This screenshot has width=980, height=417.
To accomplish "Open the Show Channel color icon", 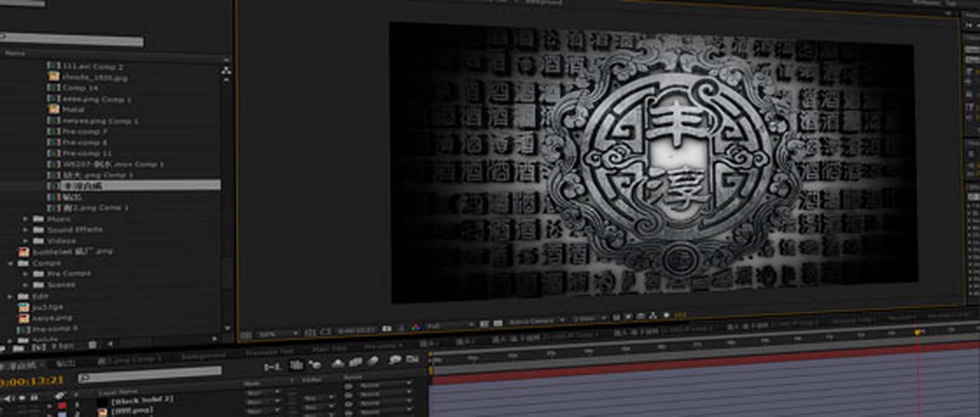I will pyautogui.click(x=416, y=327).
